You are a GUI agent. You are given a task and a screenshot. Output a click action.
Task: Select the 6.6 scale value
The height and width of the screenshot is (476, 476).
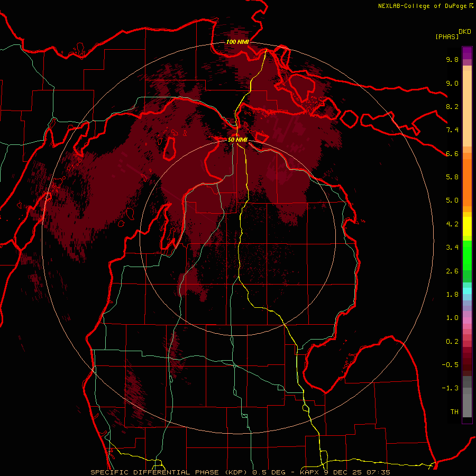tap(452, 153)
